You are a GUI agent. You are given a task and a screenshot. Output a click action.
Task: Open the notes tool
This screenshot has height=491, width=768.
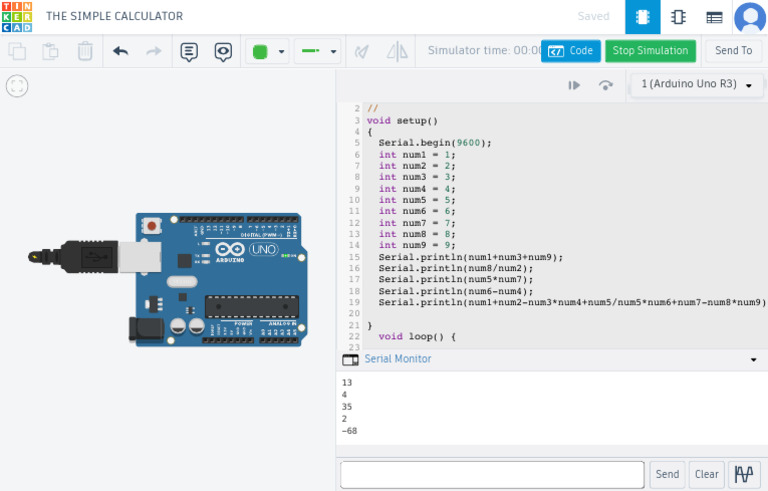point(189,51)
